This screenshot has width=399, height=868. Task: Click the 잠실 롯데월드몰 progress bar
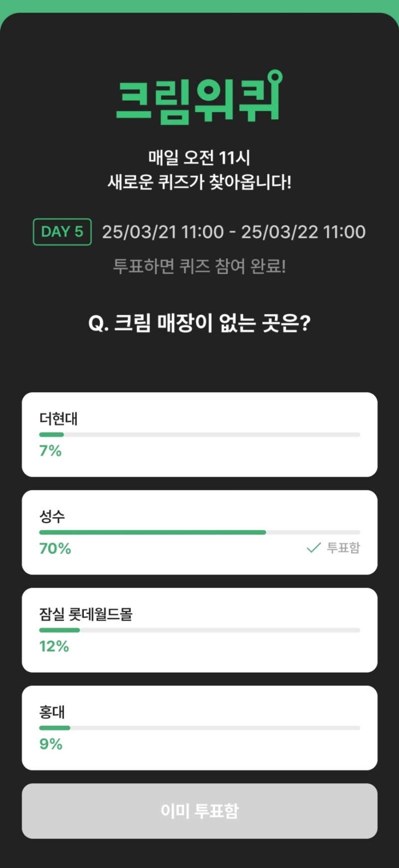(x=199, y=630)
